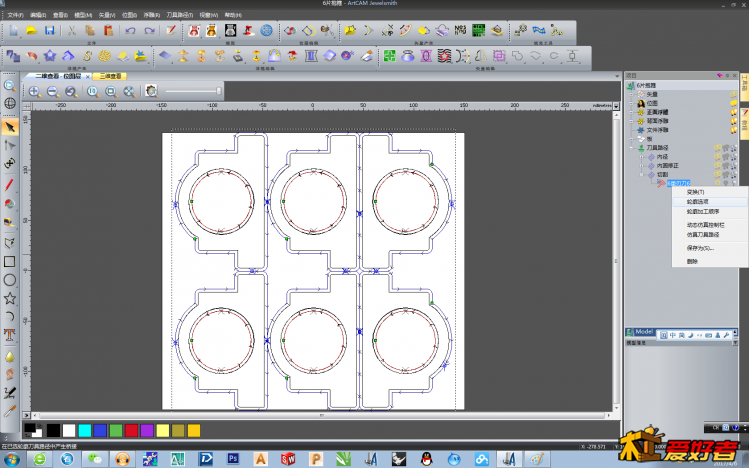The width and height of the screenshot is (749, 468).
Task: Open the 文件(F) menu
Action: 15,15
